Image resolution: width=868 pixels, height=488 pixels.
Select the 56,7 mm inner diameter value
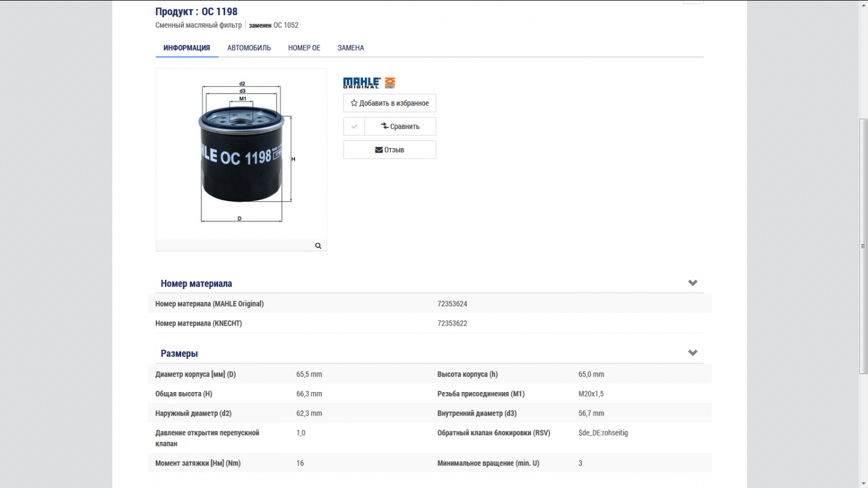591,413
